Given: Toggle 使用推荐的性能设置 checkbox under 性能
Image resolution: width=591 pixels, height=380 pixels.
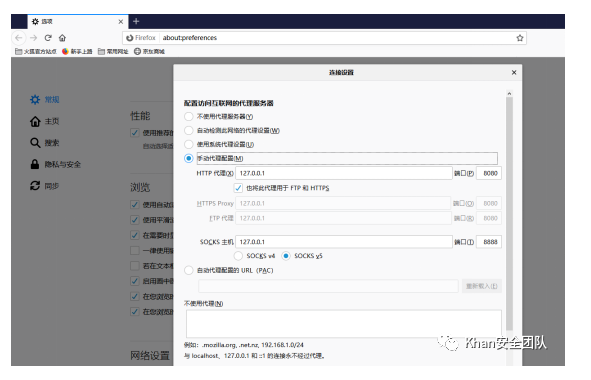Looking at the screenshot, I should pyautogui.click(x=135, y=133).
